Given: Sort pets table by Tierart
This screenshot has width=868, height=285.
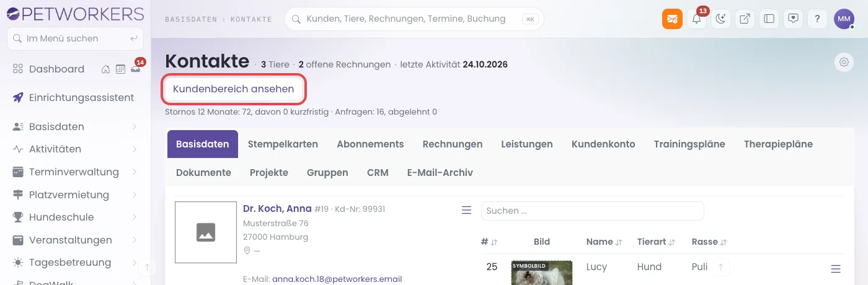Looking at the screenshot, I should [x=656, y=242].
